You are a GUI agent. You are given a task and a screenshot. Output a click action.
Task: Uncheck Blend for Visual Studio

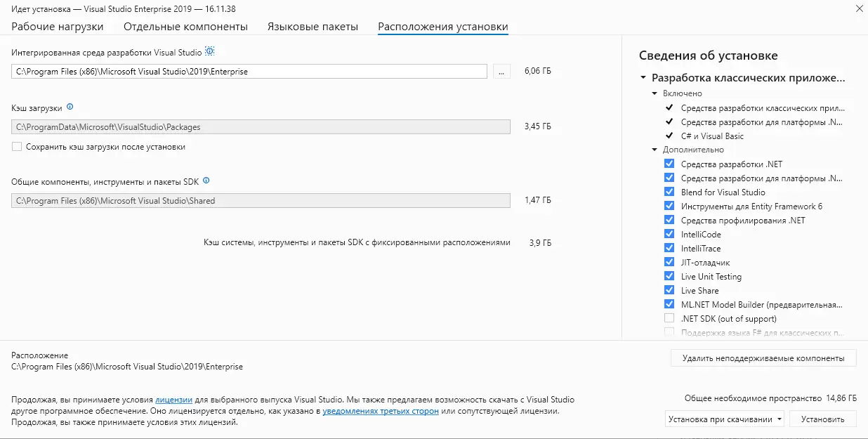(x=669, y=192)
